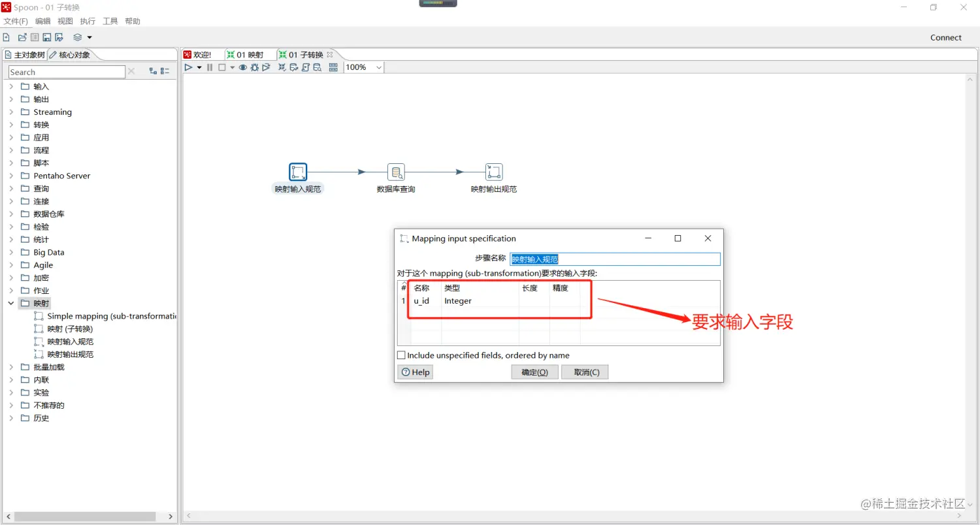Expand the 转换 folder
980x525 pixels.
(x=11, y=125)
